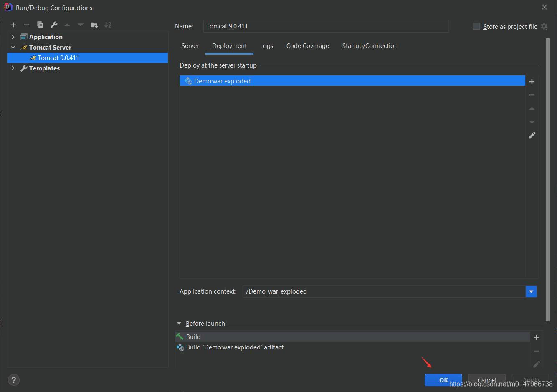Remove the Before launch task
The height and width of the screenshot is (392, 557).
click(537, 351)
